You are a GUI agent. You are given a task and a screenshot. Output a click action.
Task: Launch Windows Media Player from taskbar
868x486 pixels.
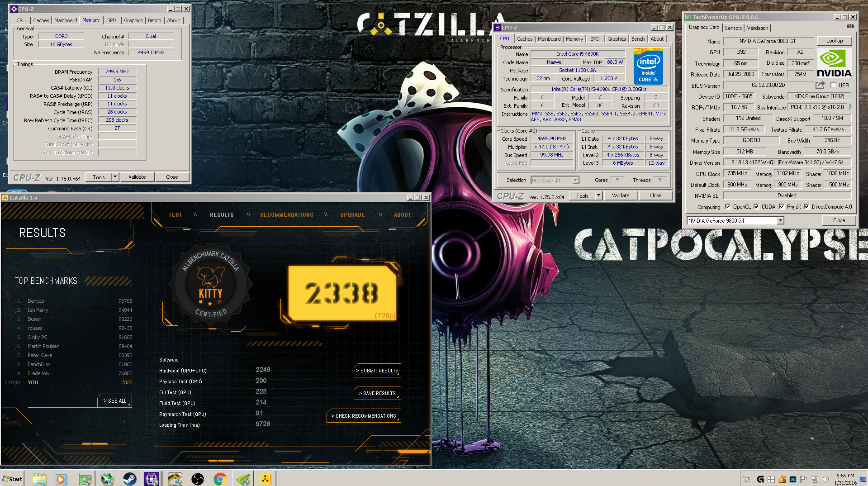click(x=62, y=479)
